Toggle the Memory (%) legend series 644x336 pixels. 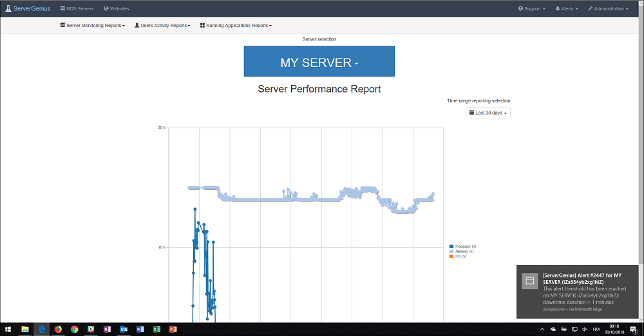pos(464,252)
